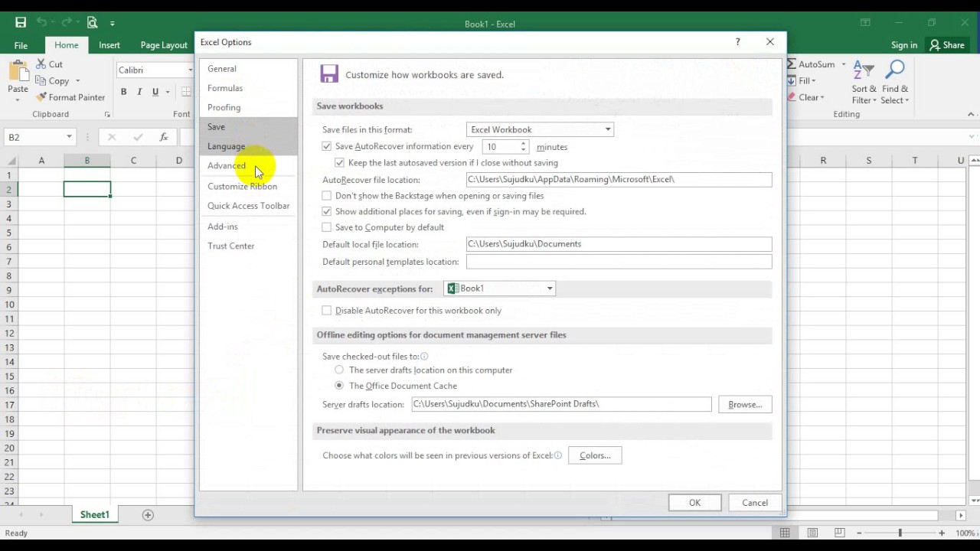
Task: Switch to Normal view in status bar
Action: [786, 533]
